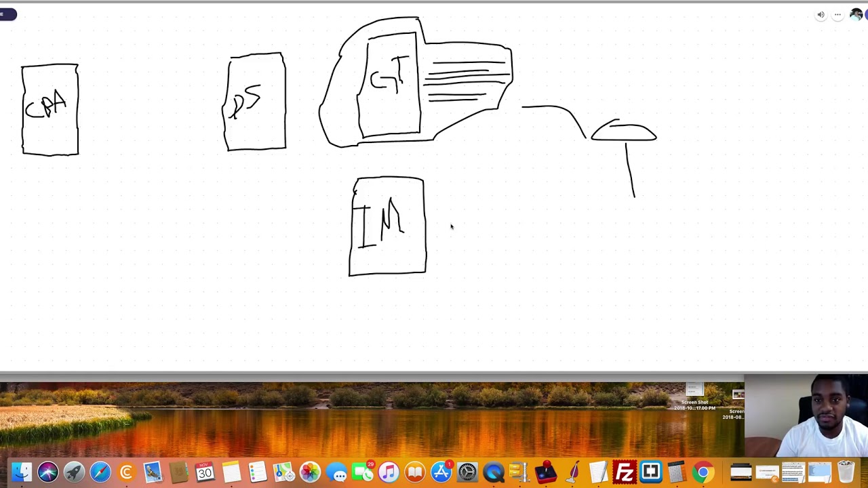Select the Screen Shot file on desktop

694,398
